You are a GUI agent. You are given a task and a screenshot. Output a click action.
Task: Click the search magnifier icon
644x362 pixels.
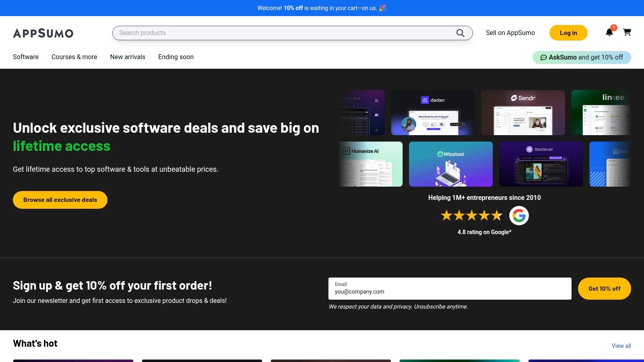point(460,33)
